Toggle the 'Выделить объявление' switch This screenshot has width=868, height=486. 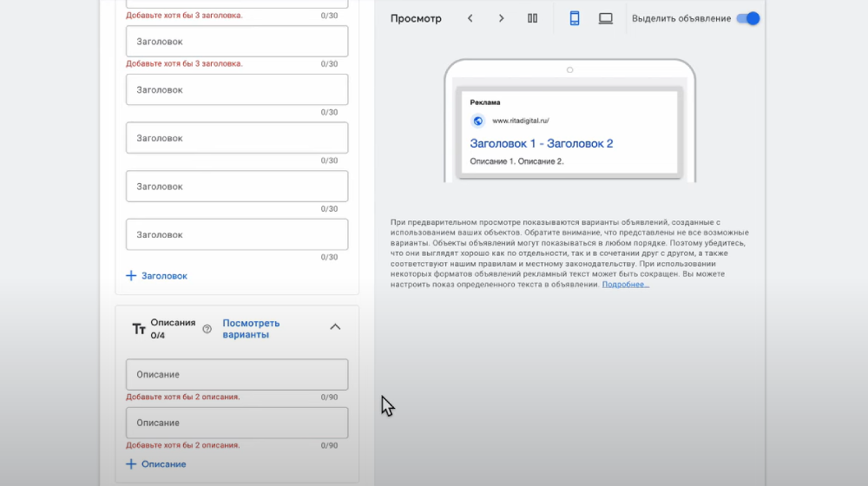[748, 18]
